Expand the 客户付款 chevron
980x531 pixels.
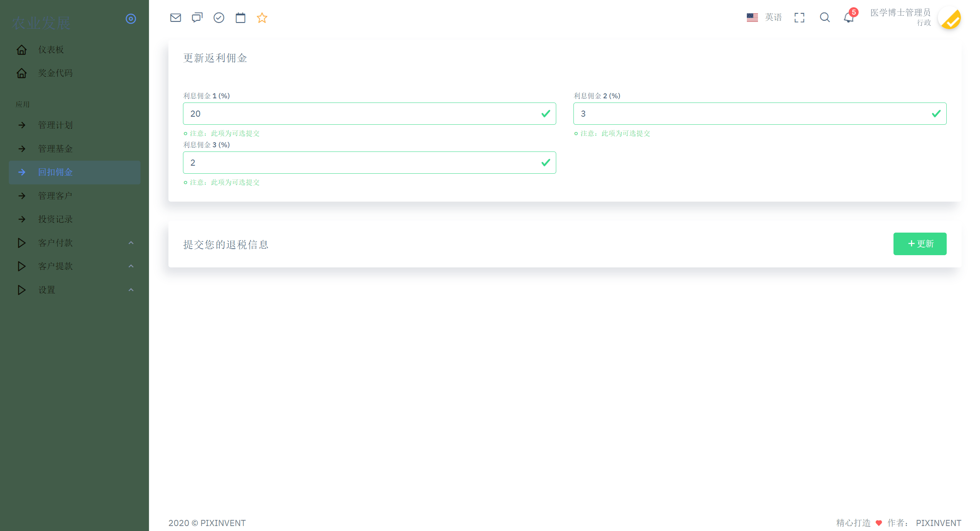(131, 243)
